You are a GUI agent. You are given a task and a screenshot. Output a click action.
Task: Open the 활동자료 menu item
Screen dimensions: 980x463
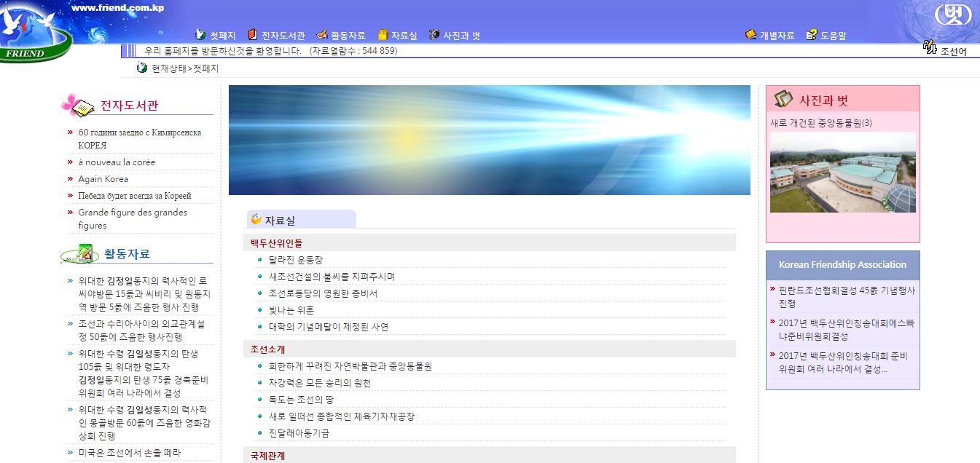[348, 36]
